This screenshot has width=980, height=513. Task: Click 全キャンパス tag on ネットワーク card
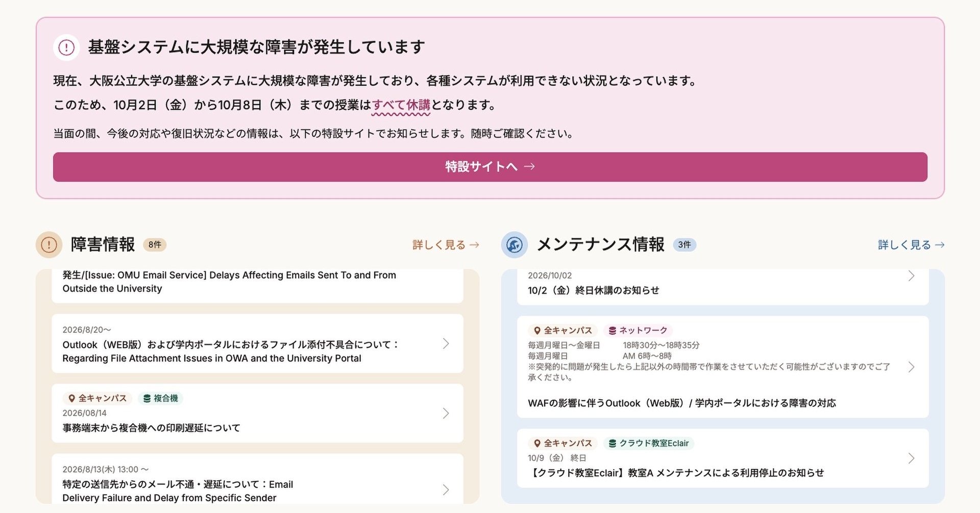[x=563, y=330]
